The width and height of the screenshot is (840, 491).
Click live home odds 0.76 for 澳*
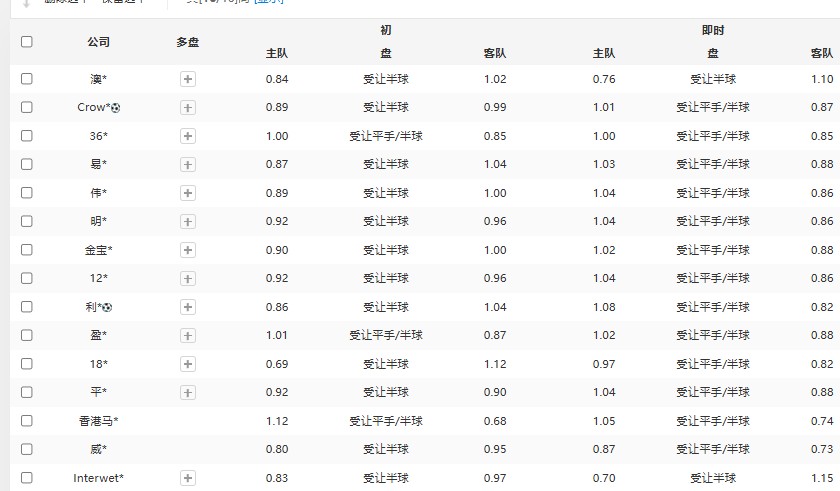pyautogui.click(x=604, y=79)
